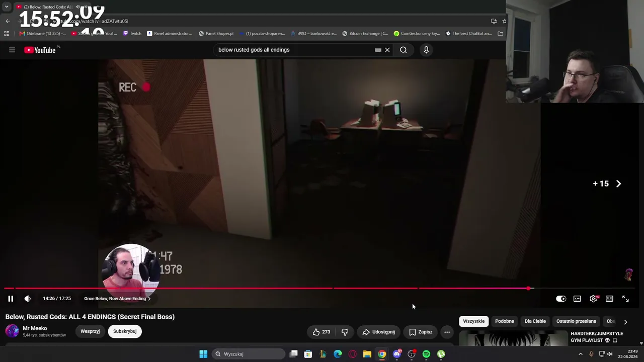The height and width of the screenshot is (362, 644).
Task: Open uTorrent from the taskbar
Action: click(441, 354)
